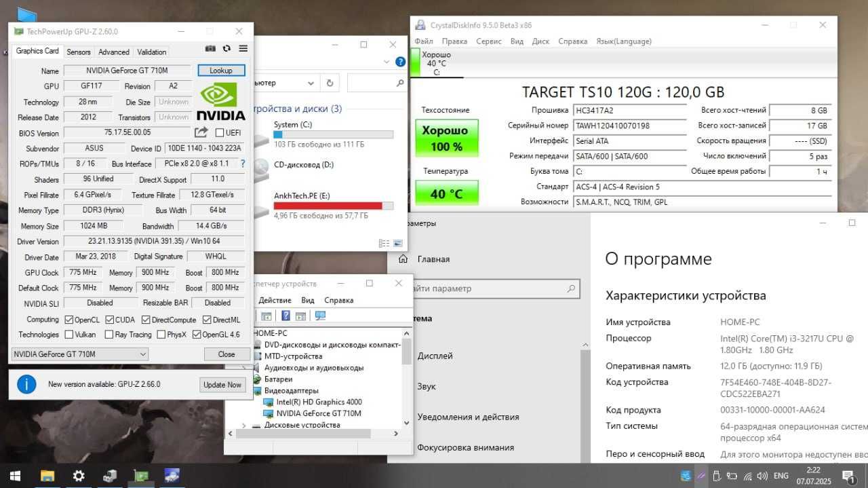The image size is (868, 488).
Task: Select NVIDIA GeForce GT 710M device
Action: coord(319,413)
